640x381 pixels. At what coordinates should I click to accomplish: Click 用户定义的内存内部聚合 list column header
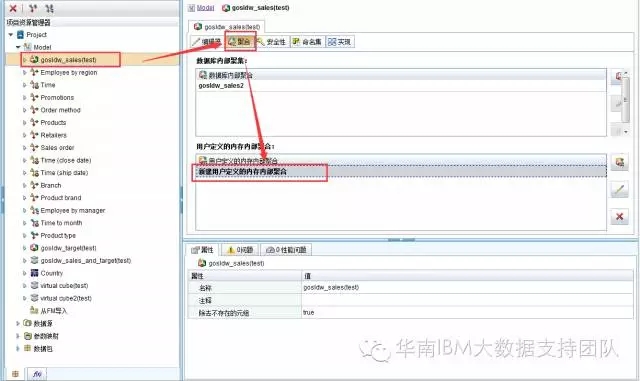pyautogui.click(x=401, y=160)
